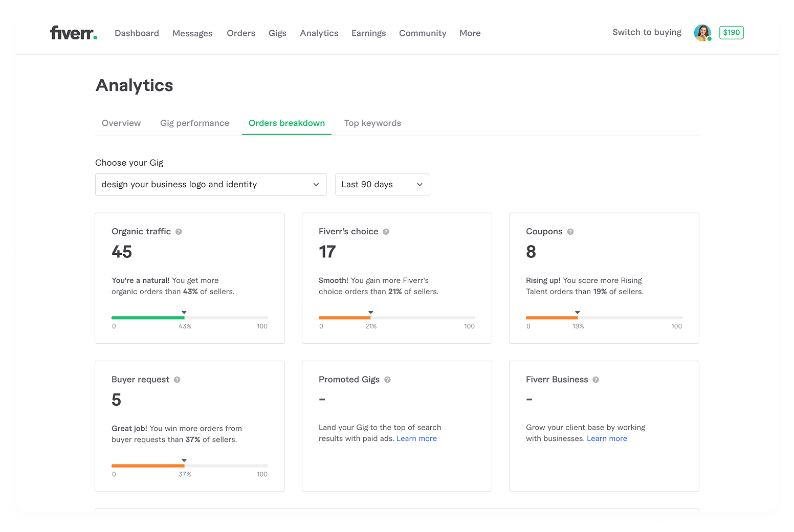Click the Fiverr's choice help icon
The width and height of the screenshot is (794, 532).
386,232
